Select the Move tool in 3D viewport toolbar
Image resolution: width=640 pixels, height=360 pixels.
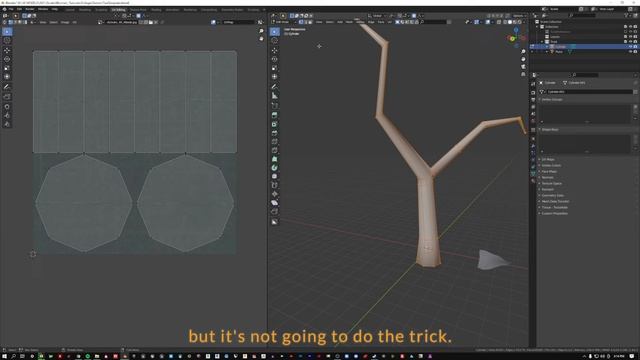(274, 50)
